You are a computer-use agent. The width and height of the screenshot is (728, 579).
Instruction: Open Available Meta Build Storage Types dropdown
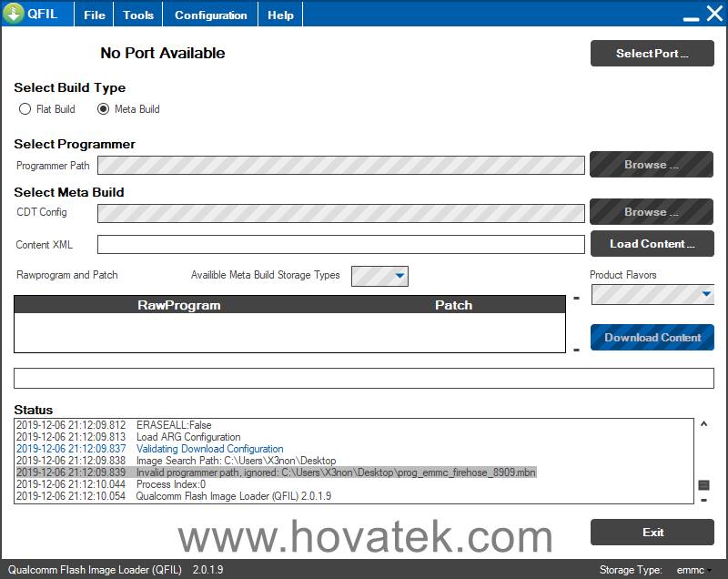pos(379,276)
